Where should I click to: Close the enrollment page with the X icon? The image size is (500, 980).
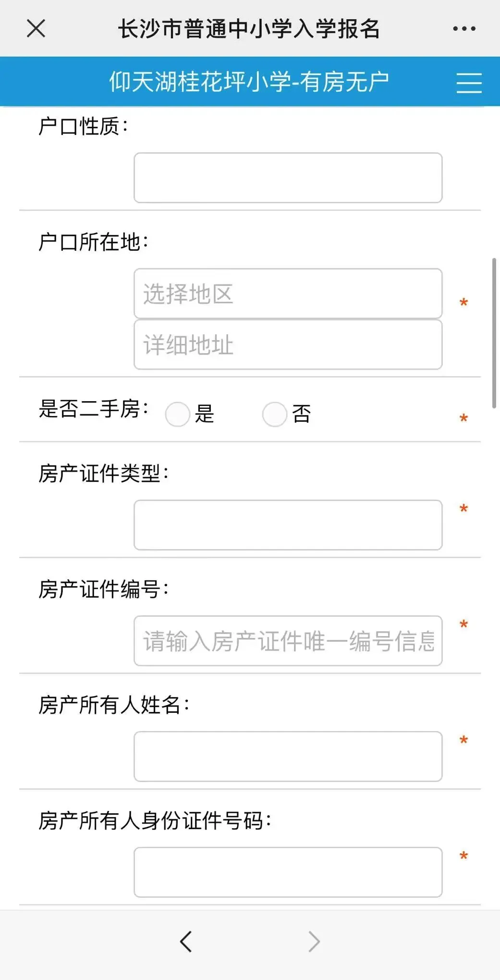pyautogui.click(x=36, y=28)
